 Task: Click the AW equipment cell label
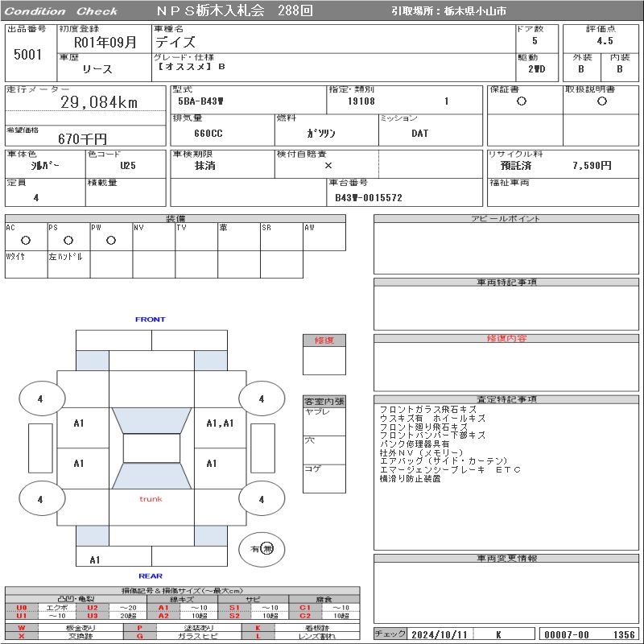309,228
